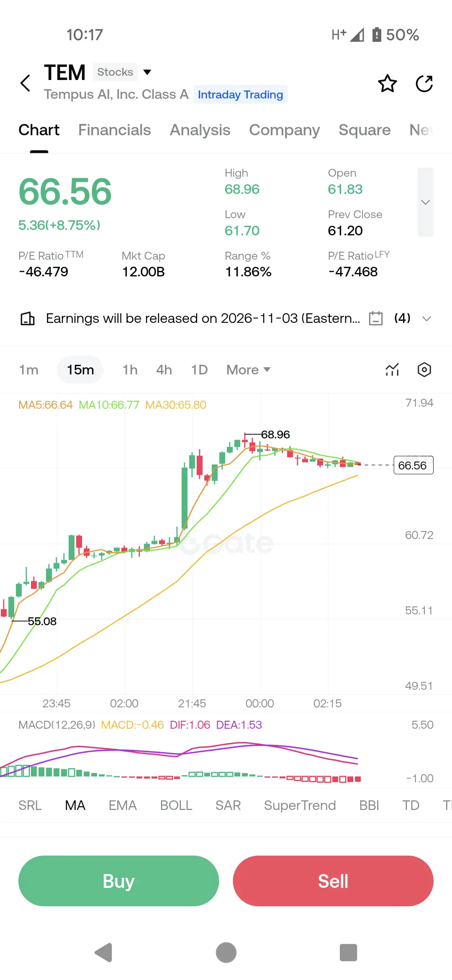Screen dimensions: 452x980
Task: Tap the Open 61.83 value
Action: click(345, 189)
